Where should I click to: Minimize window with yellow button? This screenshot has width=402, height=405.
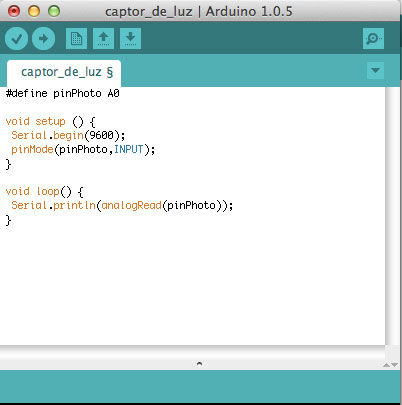click(x=34, y=11)
